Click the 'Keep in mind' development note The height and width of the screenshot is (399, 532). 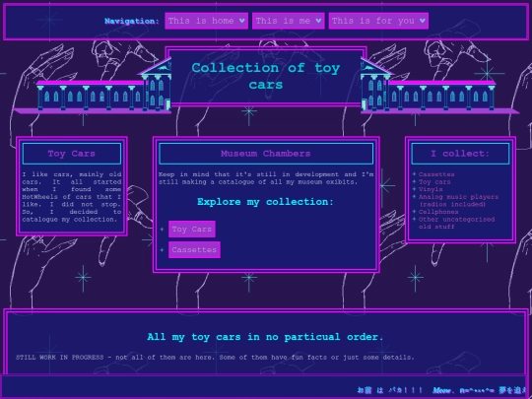click(266, 178)
